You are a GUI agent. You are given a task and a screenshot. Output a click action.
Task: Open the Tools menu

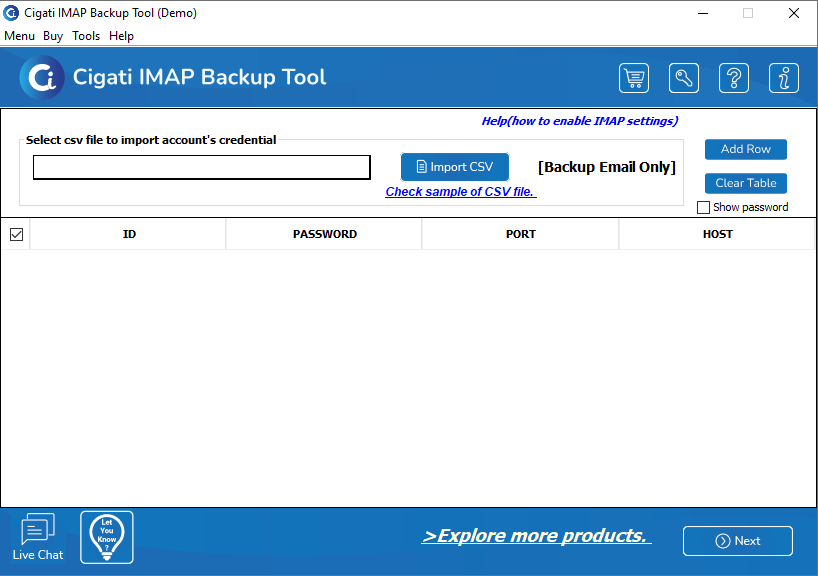click(x=86, y=35)
